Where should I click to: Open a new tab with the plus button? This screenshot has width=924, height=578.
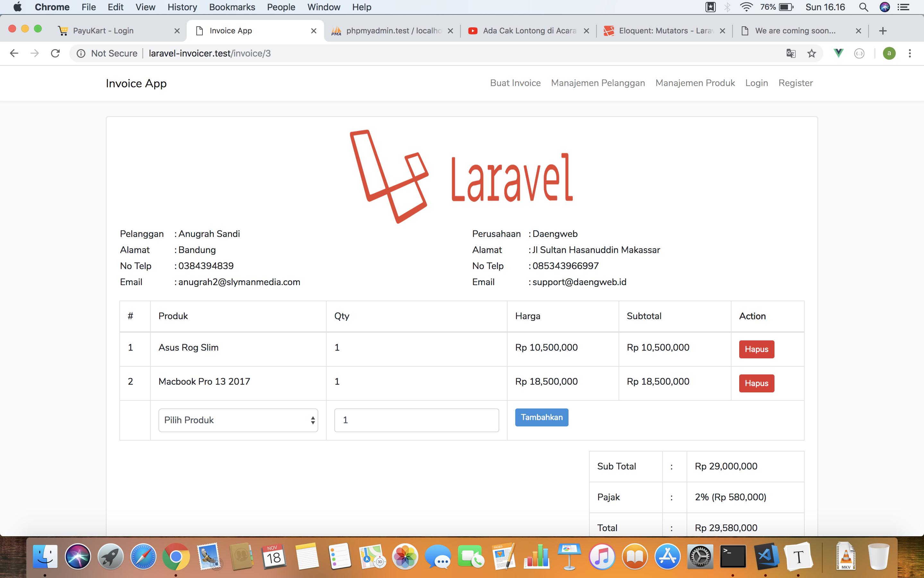883,31
